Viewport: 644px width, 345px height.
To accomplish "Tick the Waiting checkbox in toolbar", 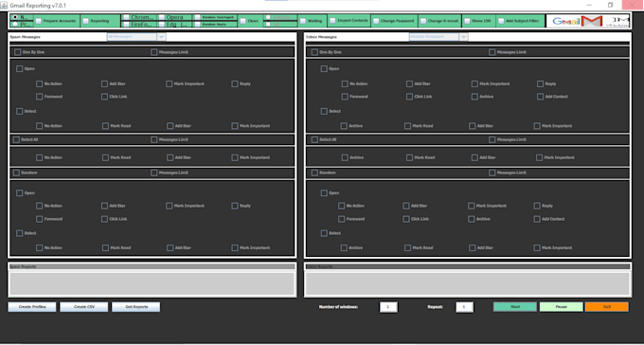I will 303,21.
